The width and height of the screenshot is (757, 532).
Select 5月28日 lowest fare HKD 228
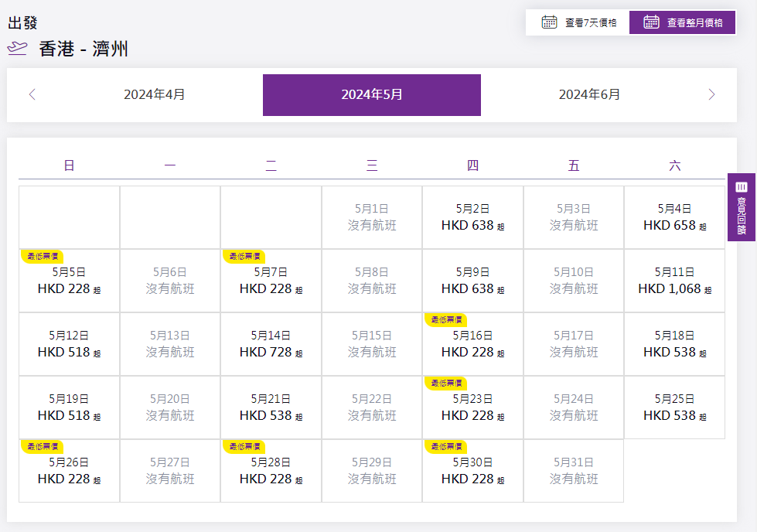(x=271, y=472)
